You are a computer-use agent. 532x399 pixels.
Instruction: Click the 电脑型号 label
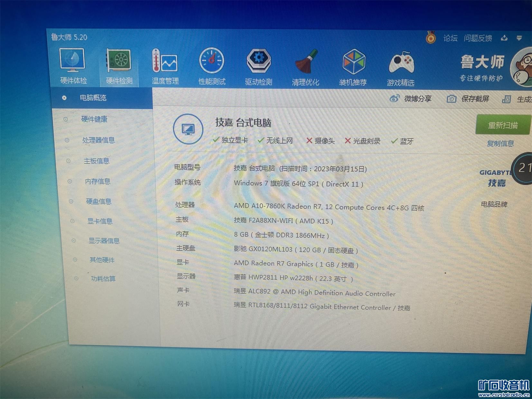187,167
